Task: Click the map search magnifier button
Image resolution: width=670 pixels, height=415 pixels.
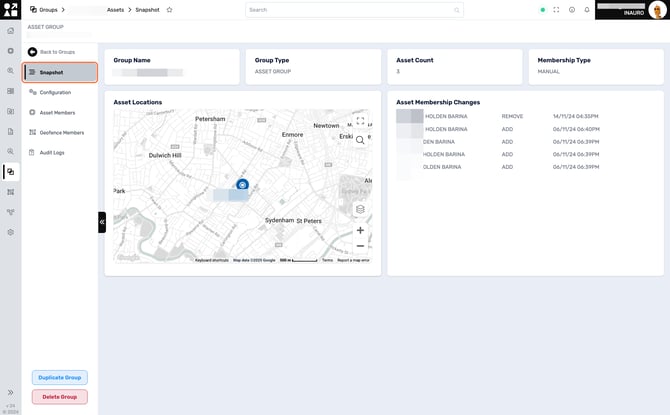Action: pyautogui.click(x=360, y=140)
